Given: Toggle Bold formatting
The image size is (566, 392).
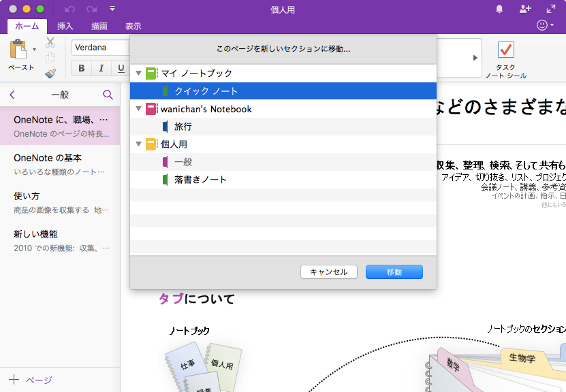Looking at the screenshot, I should point(82,68).
